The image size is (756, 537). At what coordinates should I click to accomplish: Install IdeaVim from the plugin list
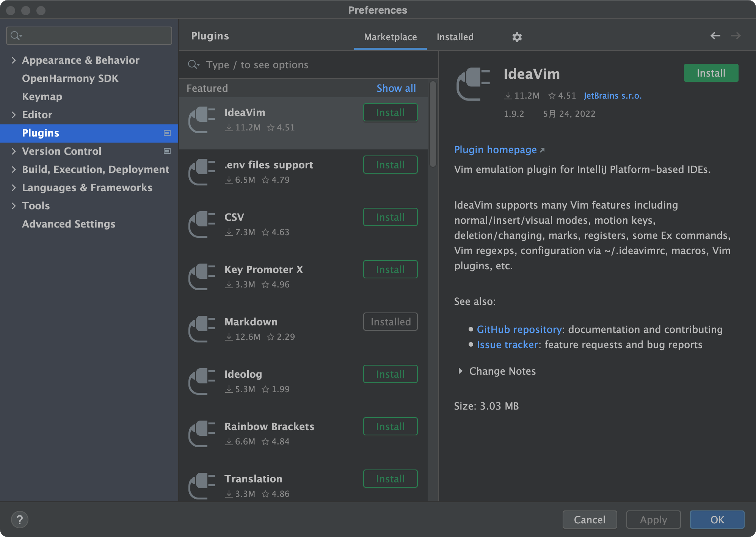pos(390,112)
